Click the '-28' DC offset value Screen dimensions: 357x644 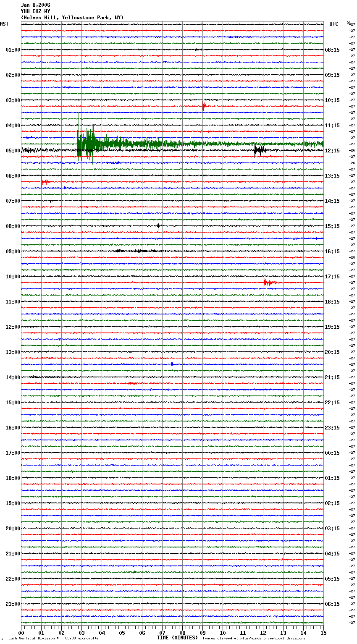coord(352,258)
